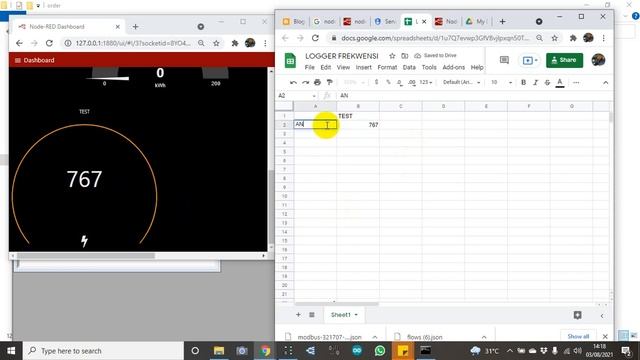Click the Saved to Drive cloud status

pyautogui.click(x=436, y=56)
